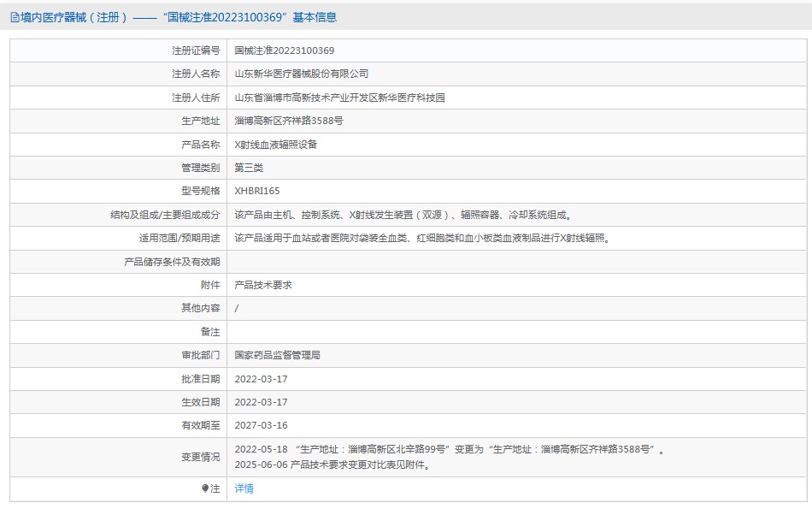The height and width of the screenshot is (509, 812).
Task: Click the 生产地址 label
Action: coord(200,121)
